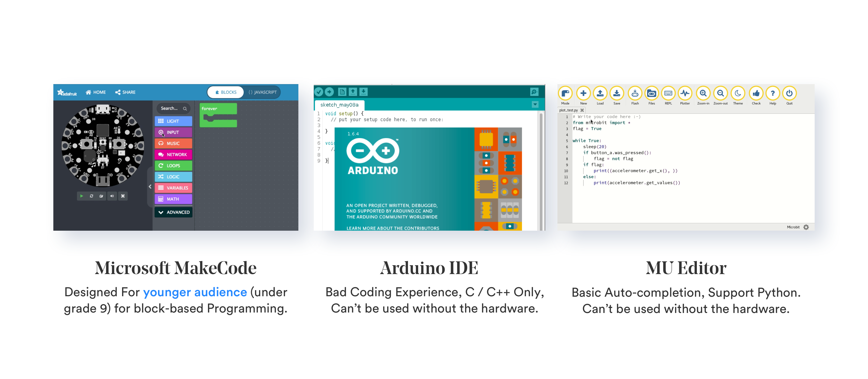This screenshot has height=379, width=868.
Task: Open the simulator in fullscreen
Action: 123,196
